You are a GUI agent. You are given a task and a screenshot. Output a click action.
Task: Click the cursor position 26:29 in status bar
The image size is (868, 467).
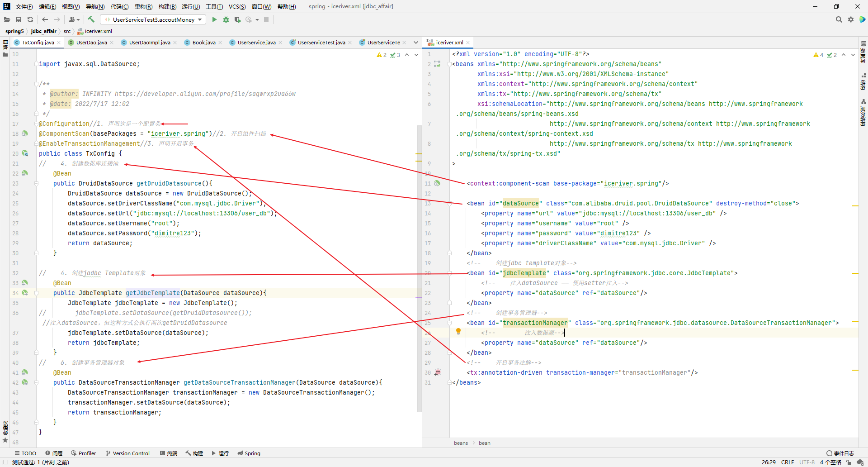769,462
